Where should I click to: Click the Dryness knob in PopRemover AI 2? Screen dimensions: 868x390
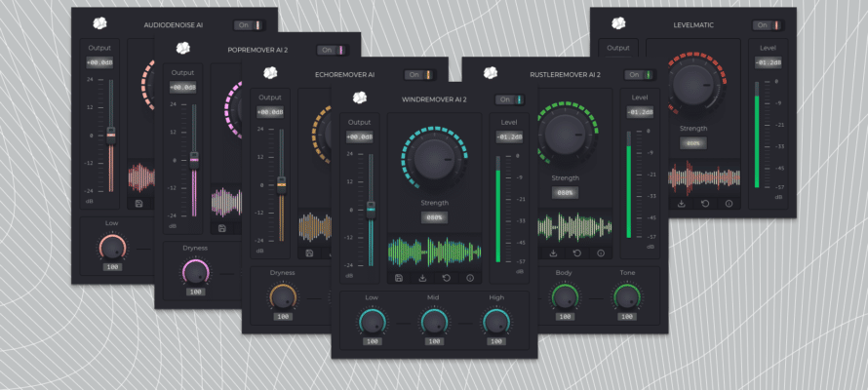point(195,273)
